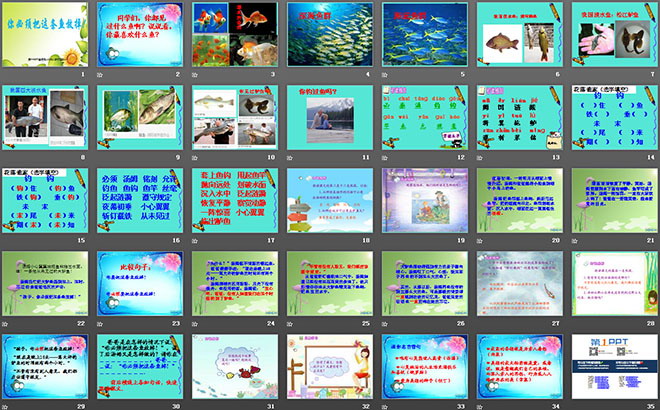660x410 pixels.
Task: Select slide 33 thumbnail with red honesty quotes
Action: pyautogui.click(x=425, y=367)
